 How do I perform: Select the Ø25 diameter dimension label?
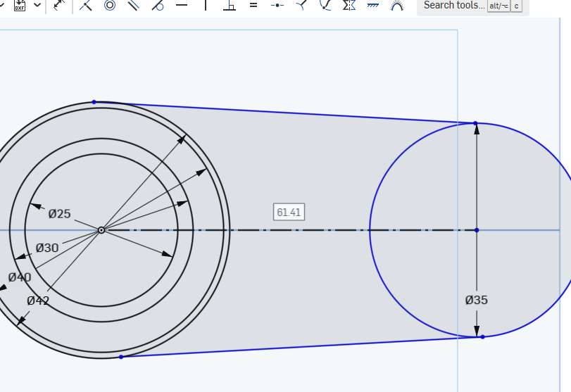pyautogui.click(x=60, y=214)
